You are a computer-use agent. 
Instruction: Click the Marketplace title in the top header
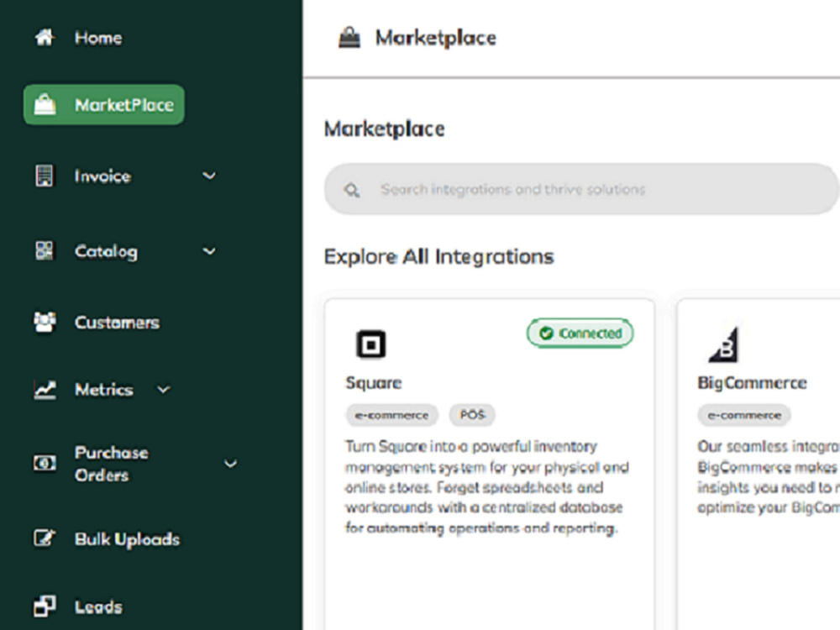pos(435,38)
